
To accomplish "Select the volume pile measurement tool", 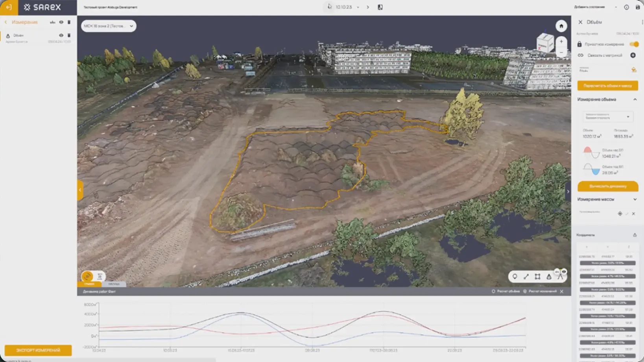I will [549, 277].
